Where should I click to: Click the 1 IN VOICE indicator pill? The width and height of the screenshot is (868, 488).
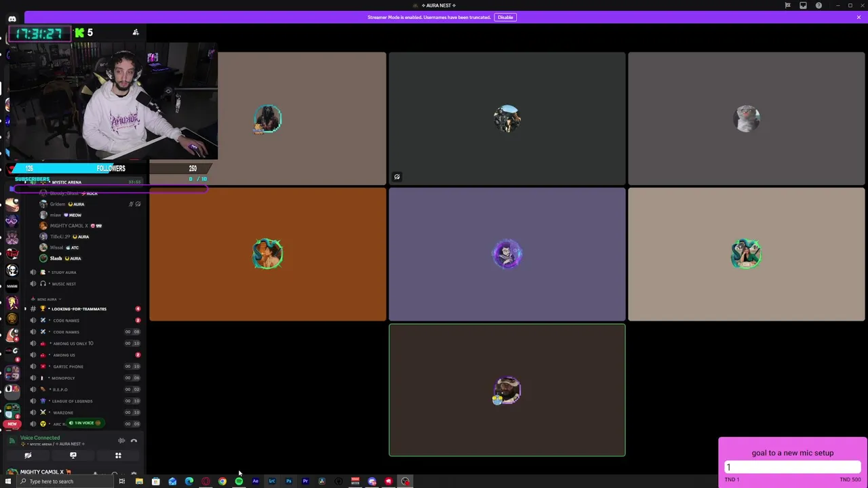(86, 423)
